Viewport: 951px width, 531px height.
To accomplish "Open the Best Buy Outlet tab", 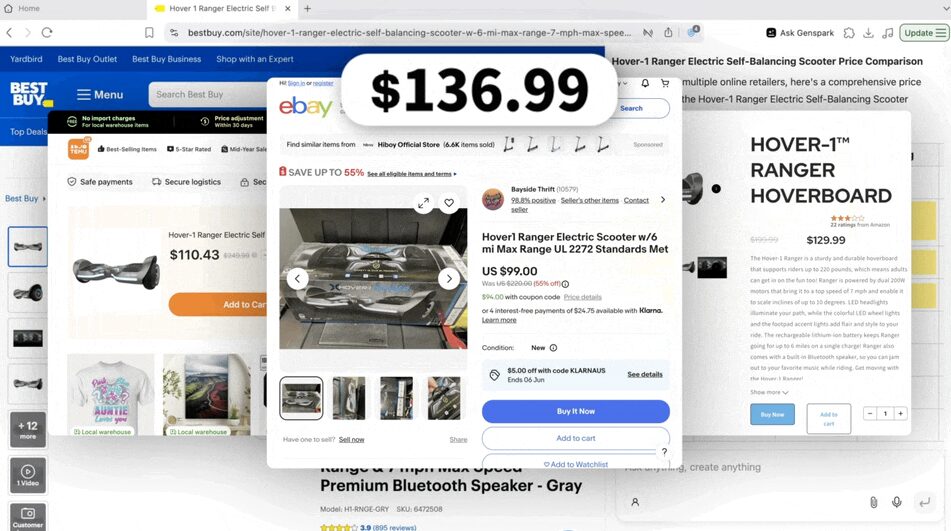I will 87,59.
